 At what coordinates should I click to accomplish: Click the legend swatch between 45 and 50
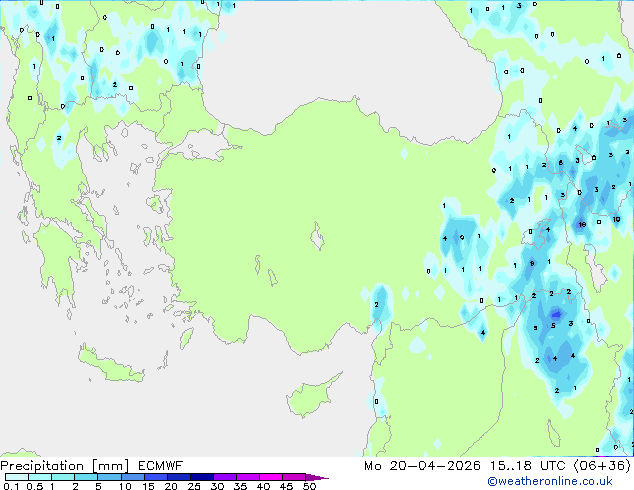294,477
